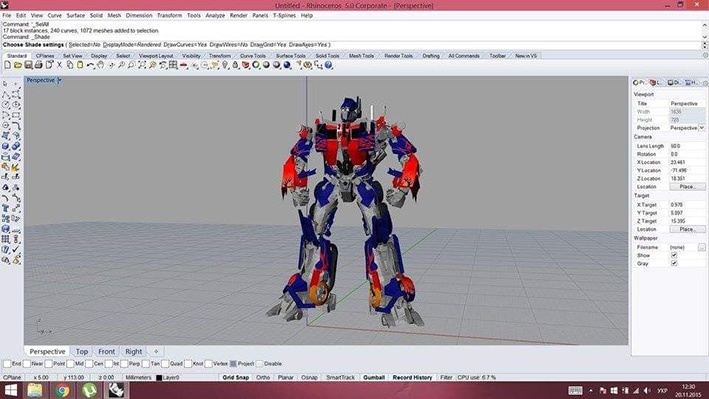
Task: Click the blue Render sphere icon
Action: point(287,65)
